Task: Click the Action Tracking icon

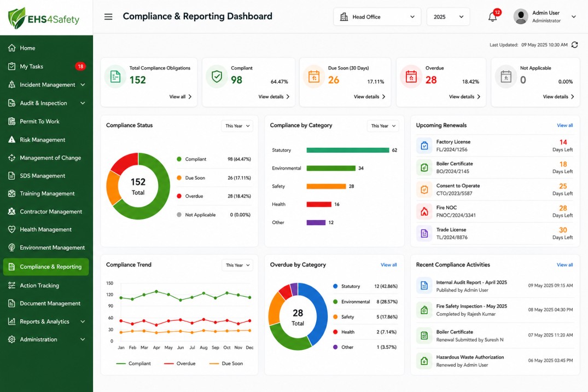Action: pyautogui.click(x=12, y=285)
